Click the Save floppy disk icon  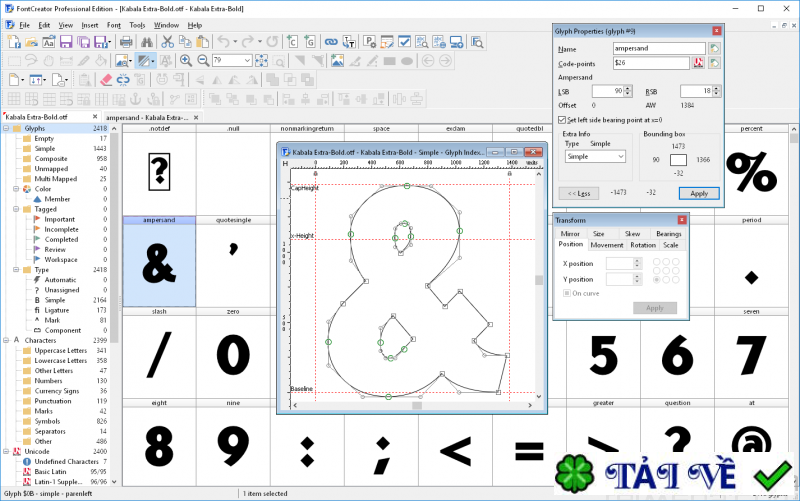tap(65, 42)
